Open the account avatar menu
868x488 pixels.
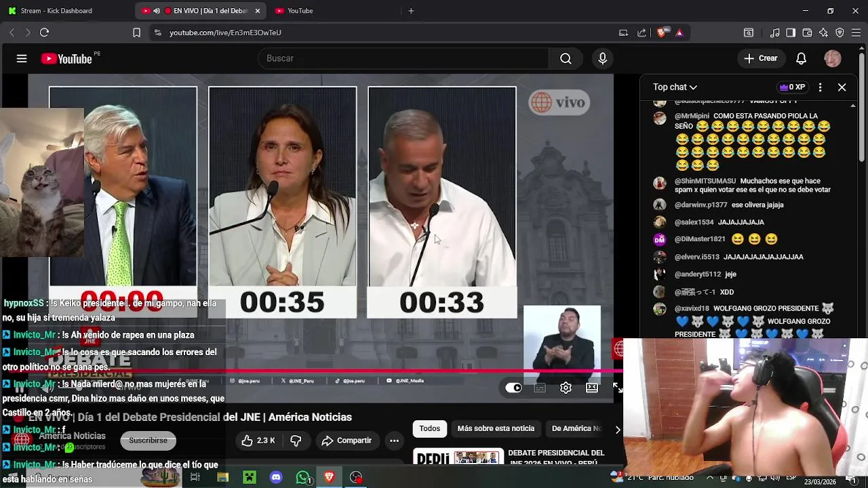click(833, 58)
